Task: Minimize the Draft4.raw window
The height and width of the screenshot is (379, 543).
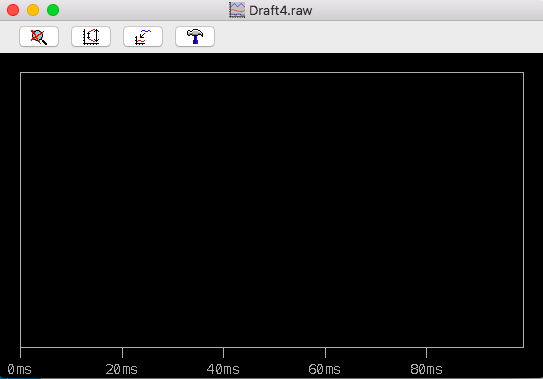Action: tap(33, 10)
